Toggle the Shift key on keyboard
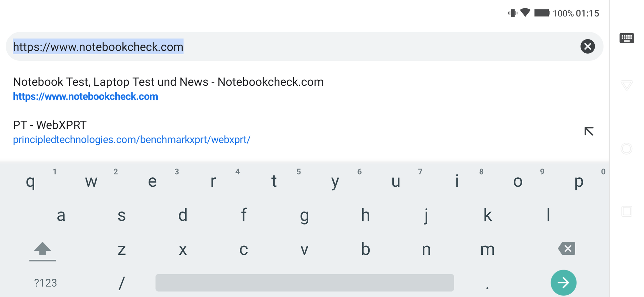Screen dimensions: 644x297 point(43,250)
